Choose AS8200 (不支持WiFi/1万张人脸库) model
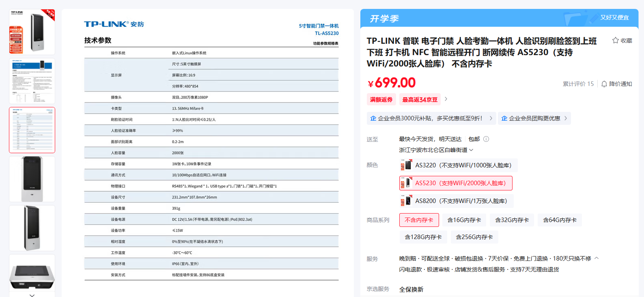This screenshot has height=297, width=644. (x=456, y=201)
